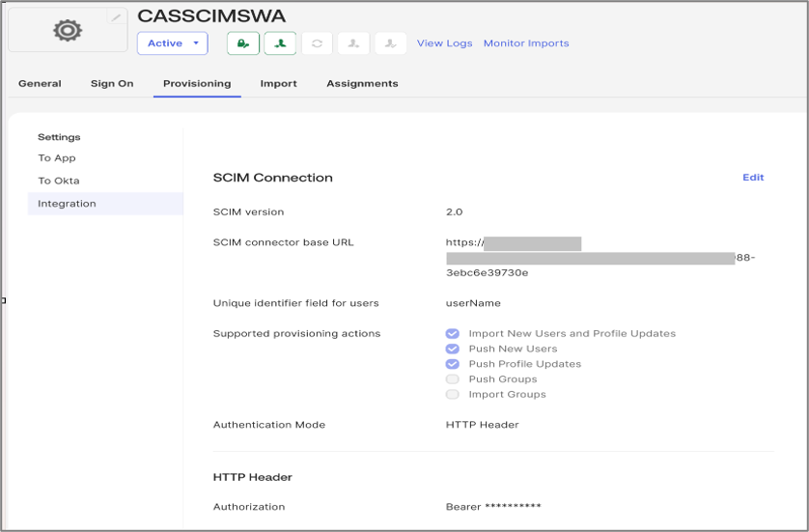
Task: Go to the Import tab
Action: pyautogui.click(x=279, y=84)
